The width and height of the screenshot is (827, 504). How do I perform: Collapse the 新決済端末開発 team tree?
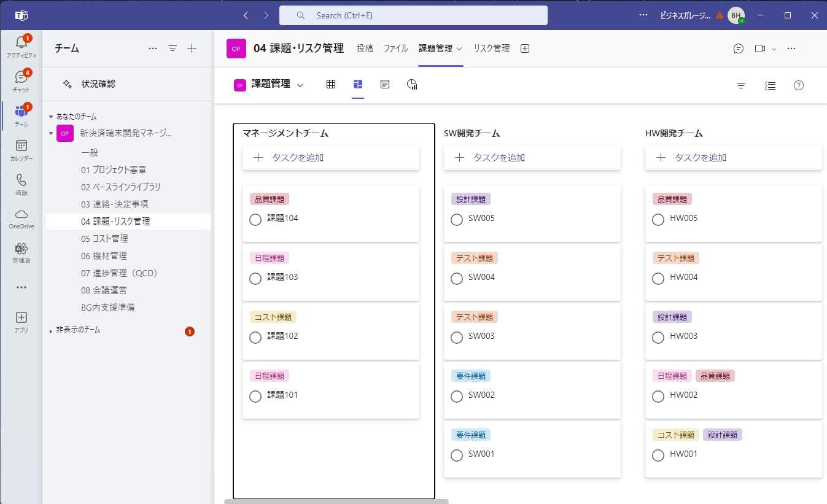[x=51, y=133]
